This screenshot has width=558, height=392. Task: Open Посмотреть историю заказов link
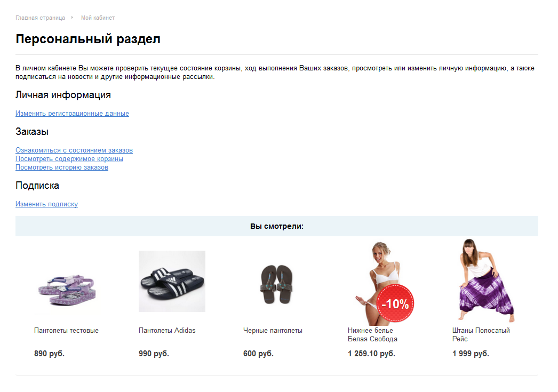coord(62,167)
